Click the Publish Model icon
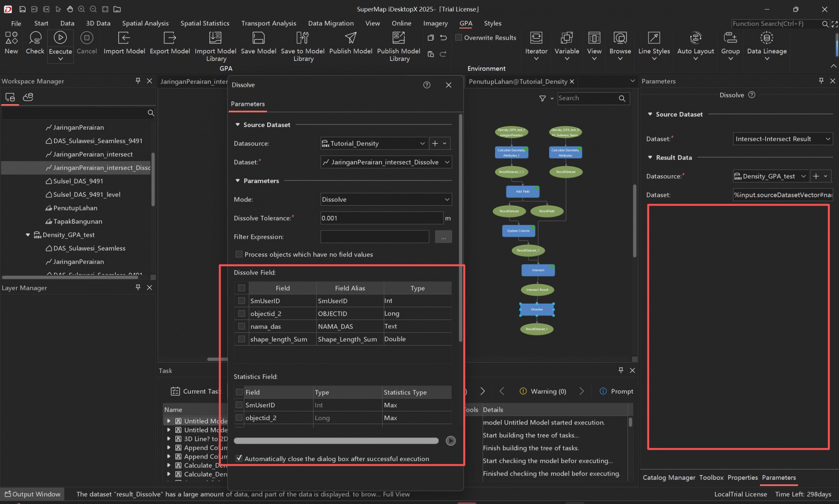 click(351, 38)
